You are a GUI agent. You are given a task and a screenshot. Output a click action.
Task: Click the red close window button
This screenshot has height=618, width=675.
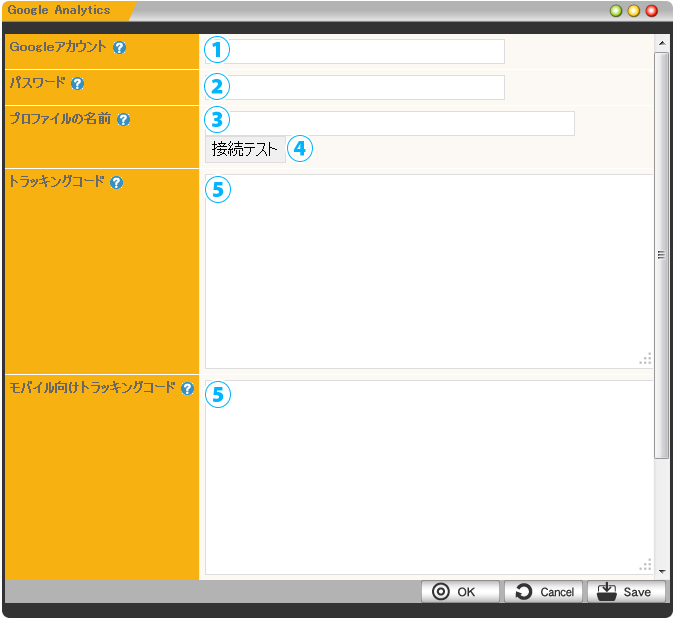coord(652,11)
